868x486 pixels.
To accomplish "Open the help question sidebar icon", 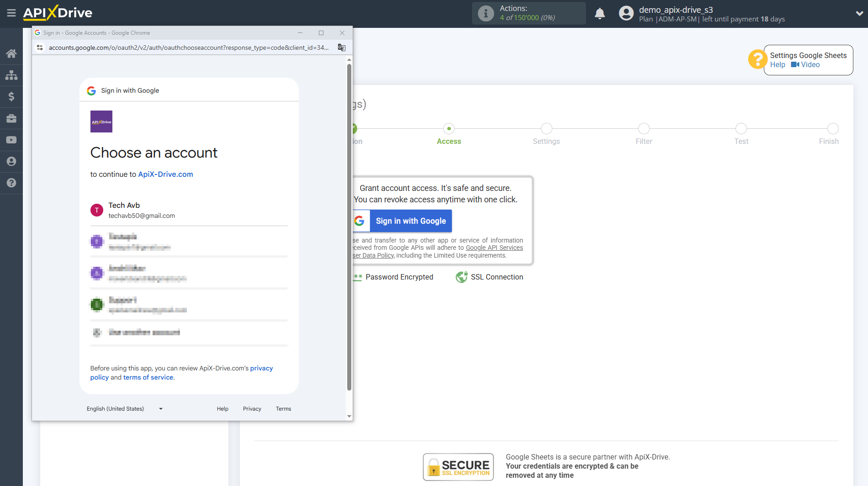I will pyautogui.click(x=11, y=183).
